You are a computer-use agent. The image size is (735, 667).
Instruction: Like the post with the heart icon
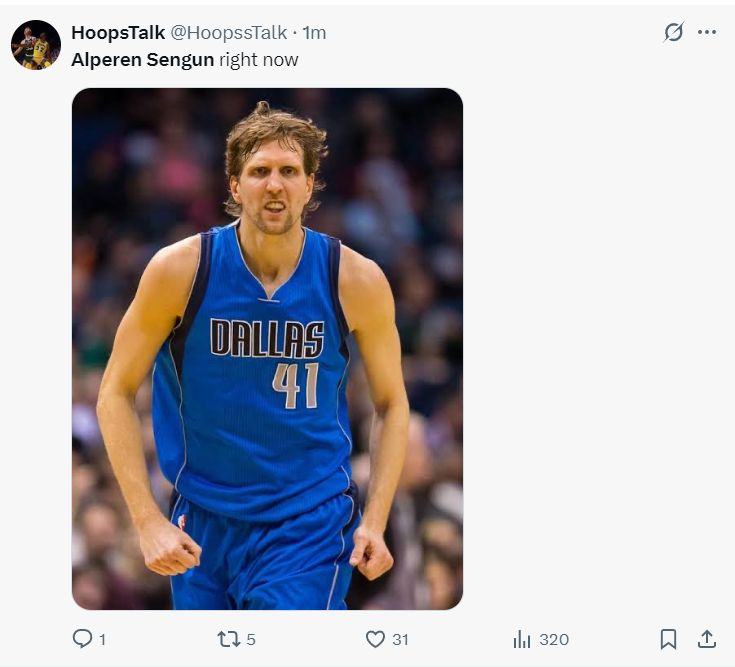(375, 639)
